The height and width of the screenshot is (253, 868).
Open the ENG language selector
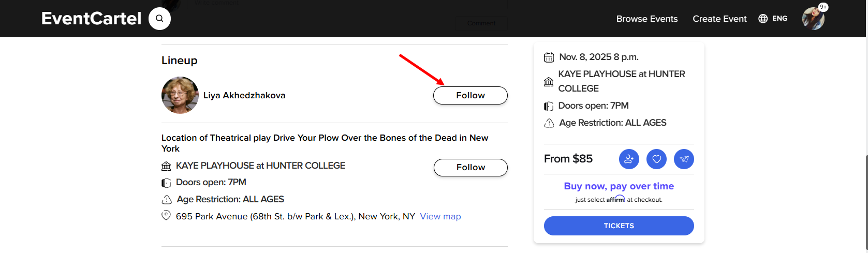coord(773,19)
